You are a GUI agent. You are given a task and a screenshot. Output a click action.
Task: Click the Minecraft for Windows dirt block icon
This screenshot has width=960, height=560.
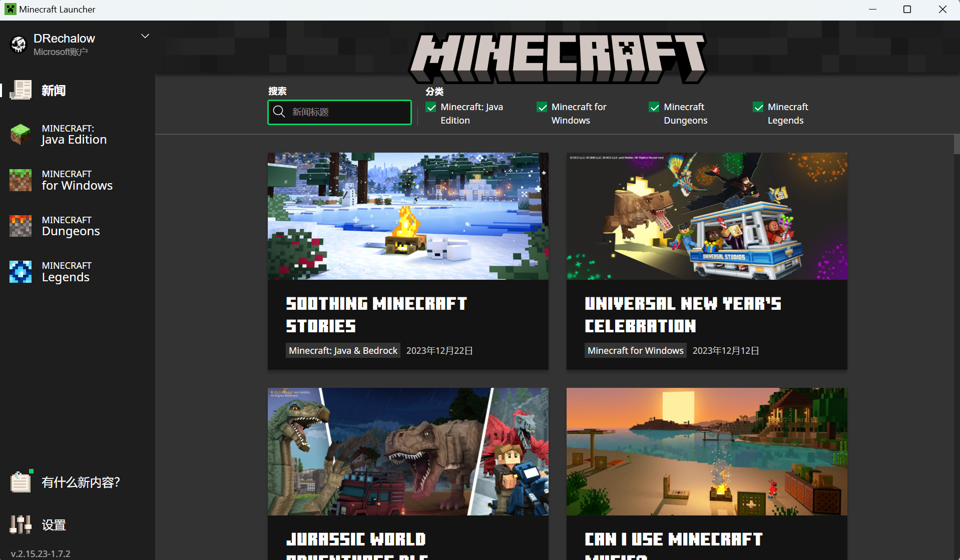(21, 180)
